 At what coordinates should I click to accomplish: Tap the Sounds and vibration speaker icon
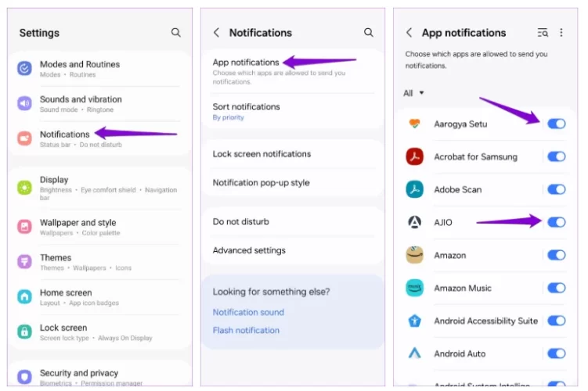25,103
